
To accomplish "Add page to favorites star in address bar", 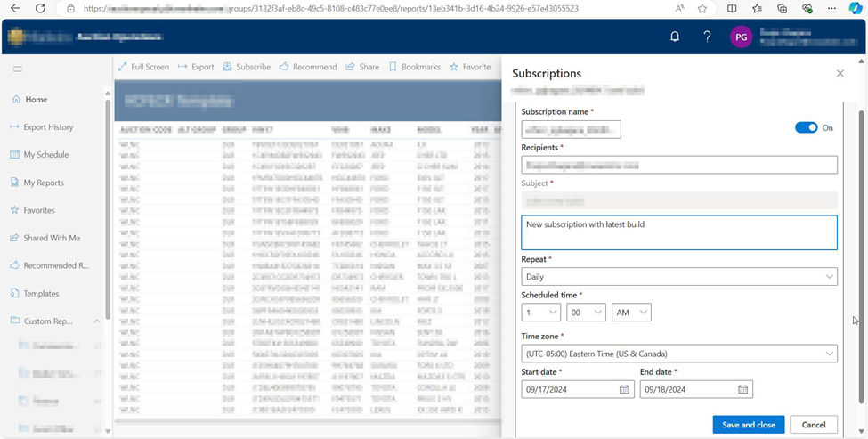I will tap(702, 8).
